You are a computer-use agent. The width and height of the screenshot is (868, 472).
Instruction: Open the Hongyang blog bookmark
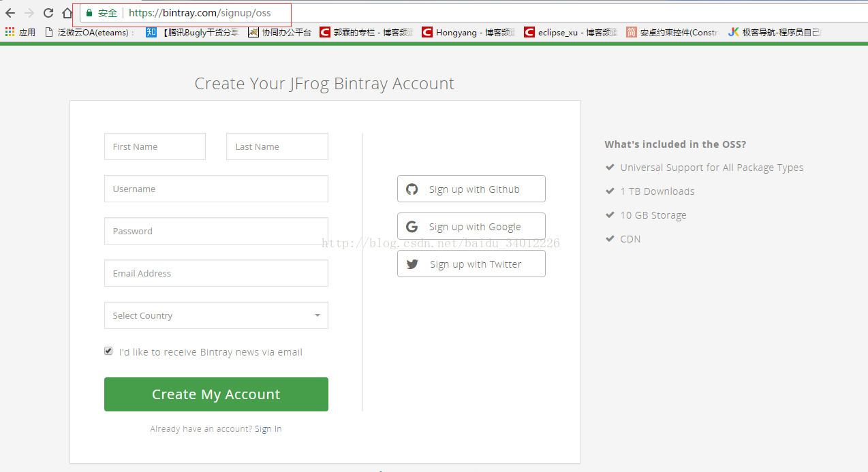468,32
